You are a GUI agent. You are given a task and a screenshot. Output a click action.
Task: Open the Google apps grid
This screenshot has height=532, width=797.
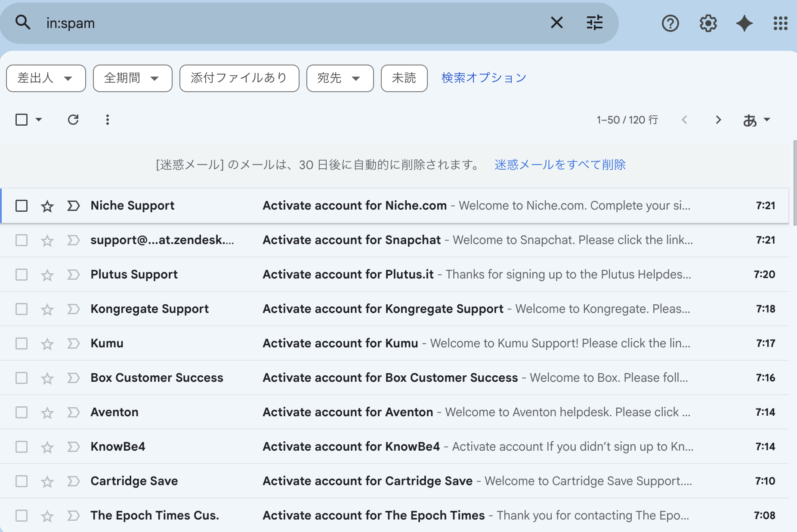[x=780, y=23]
